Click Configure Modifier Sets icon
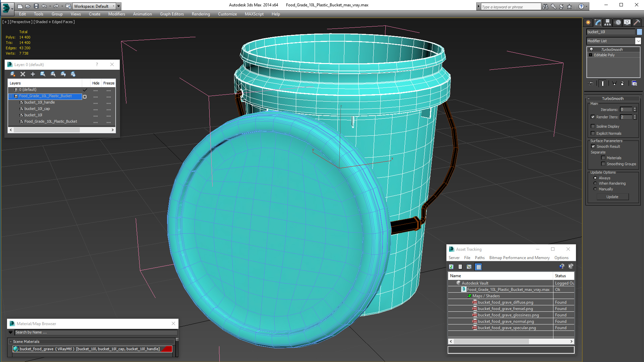Screen dimensions: 644x362 point(634,83)
